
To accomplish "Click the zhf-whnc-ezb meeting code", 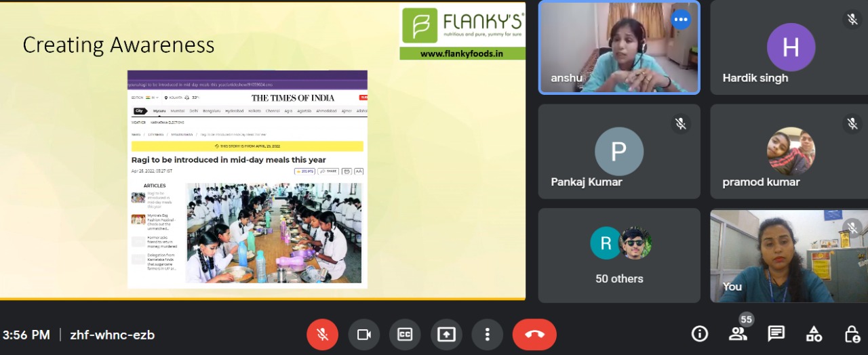I will [x=113, y=335].
